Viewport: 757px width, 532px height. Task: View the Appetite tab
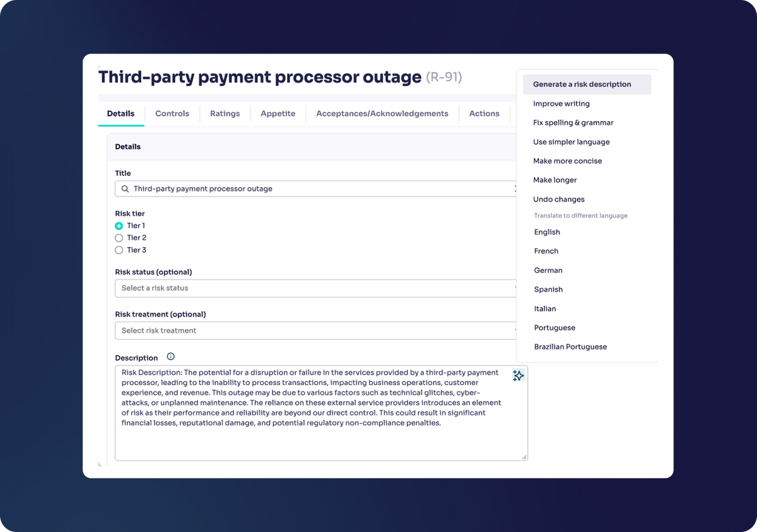point(278,114)
